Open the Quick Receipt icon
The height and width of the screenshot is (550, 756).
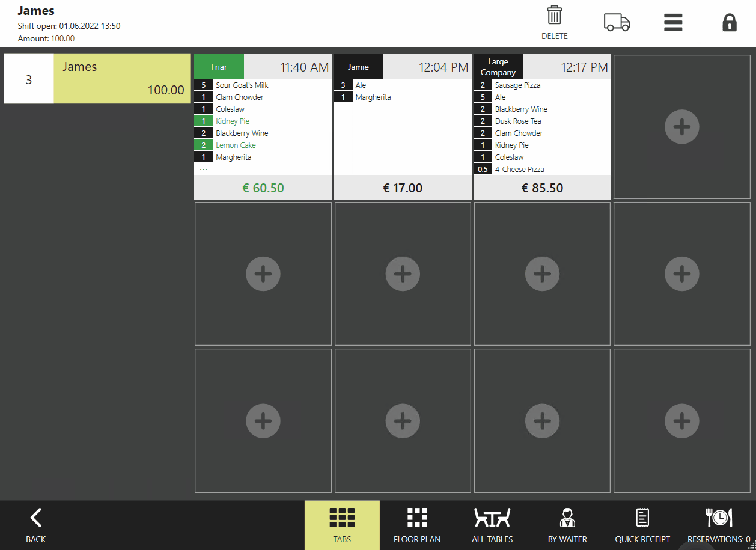[642, 525]
